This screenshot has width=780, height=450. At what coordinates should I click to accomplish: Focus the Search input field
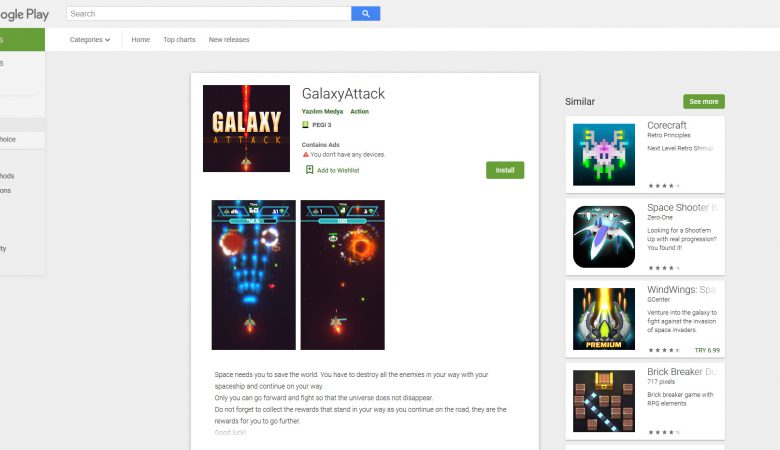[208, 13]
